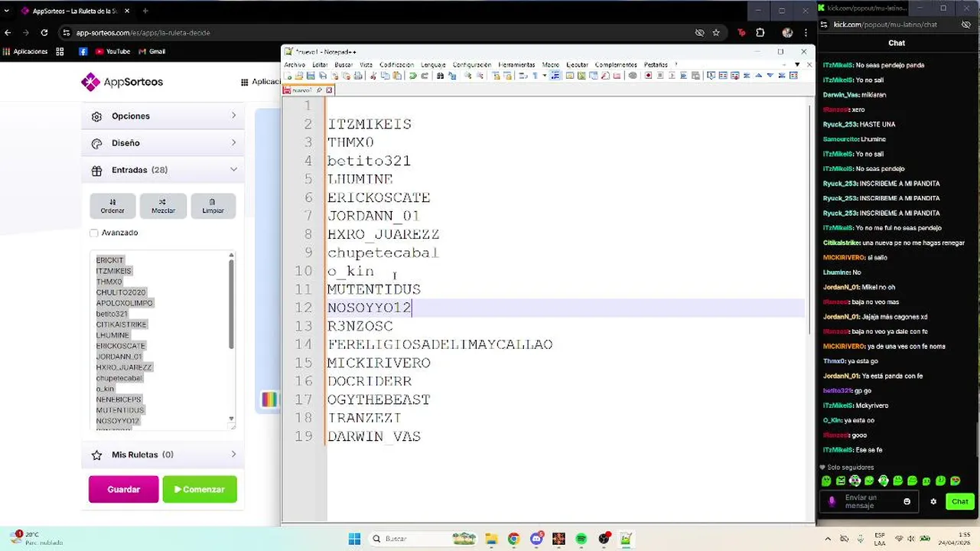The width and height of the screenshot is (980, 551).
Task: Reload the AppSorteos browser page
Action: point(44,33)
